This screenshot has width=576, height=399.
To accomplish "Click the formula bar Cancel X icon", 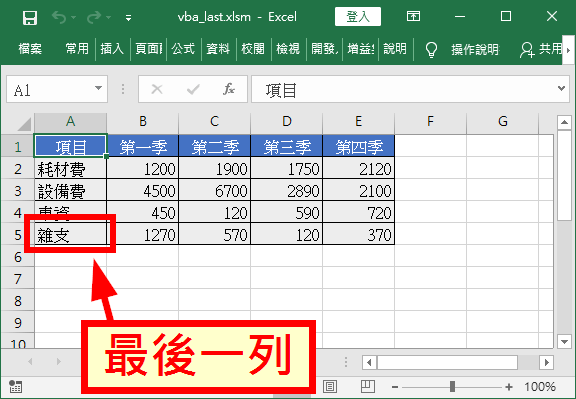I will tap(157, 89).
